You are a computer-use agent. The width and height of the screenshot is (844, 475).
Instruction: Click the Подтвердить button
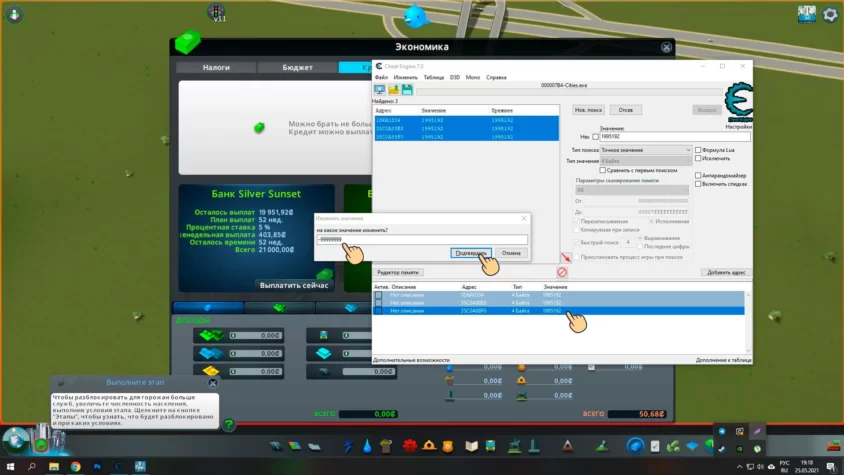click(471, 253)
